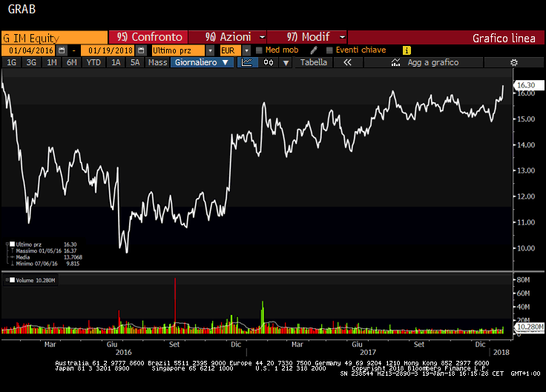The width and height of the screenshot is (546, 392).
Task: Select the 1G time range
Action: 11,62
